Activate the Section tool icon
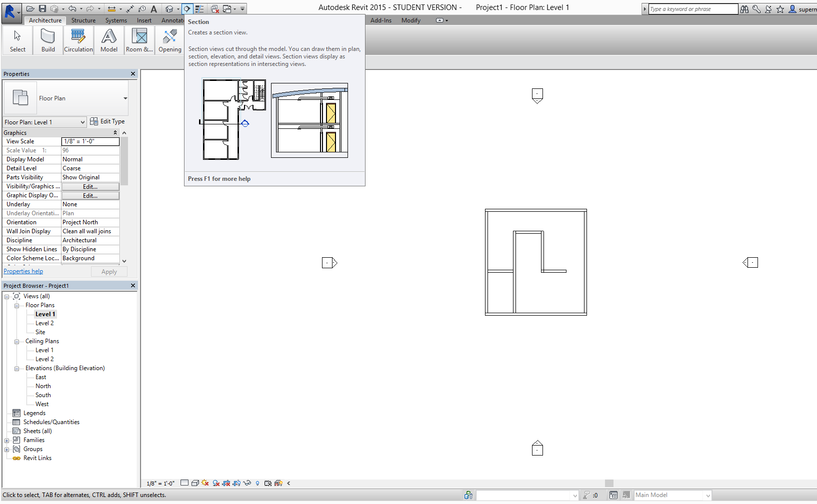This screenshot has width=817, height=504. pyautogui.click(x=187, y=9)
